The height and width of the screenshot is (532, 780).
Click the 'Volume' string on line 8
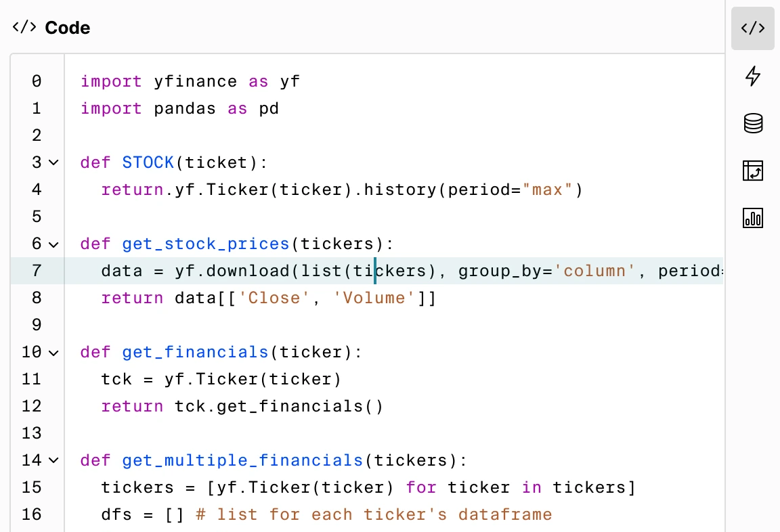(374, 298)
